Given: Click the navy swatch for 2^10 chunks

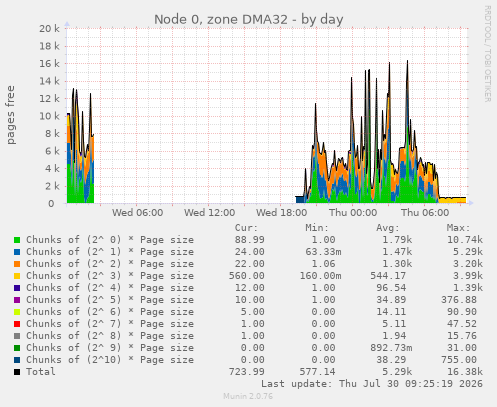Looking at the screenshot, I should click(17, 360).
